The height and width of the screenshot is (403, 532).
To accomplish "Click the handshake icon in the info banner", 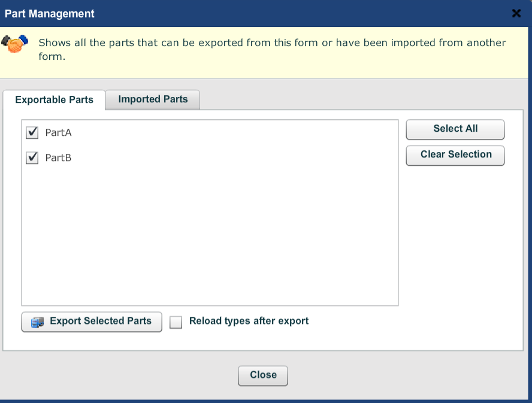I will [x=14, y=44].
